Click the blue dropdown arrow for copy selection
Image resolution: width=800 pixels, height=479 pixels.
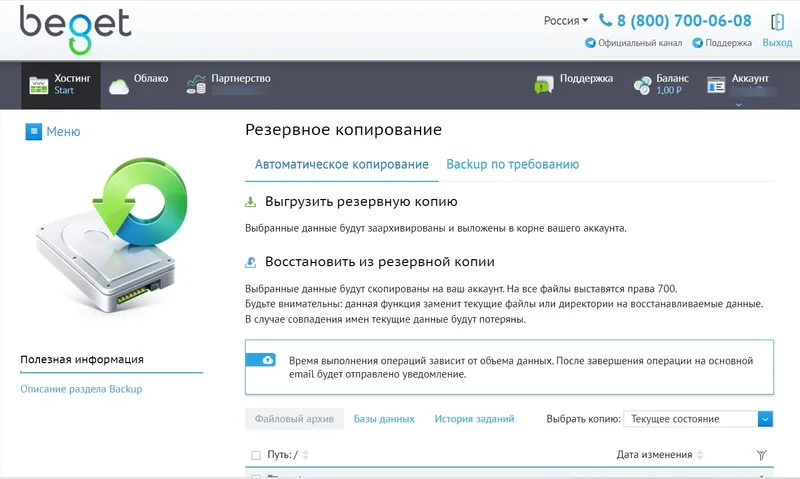(765, 419)
